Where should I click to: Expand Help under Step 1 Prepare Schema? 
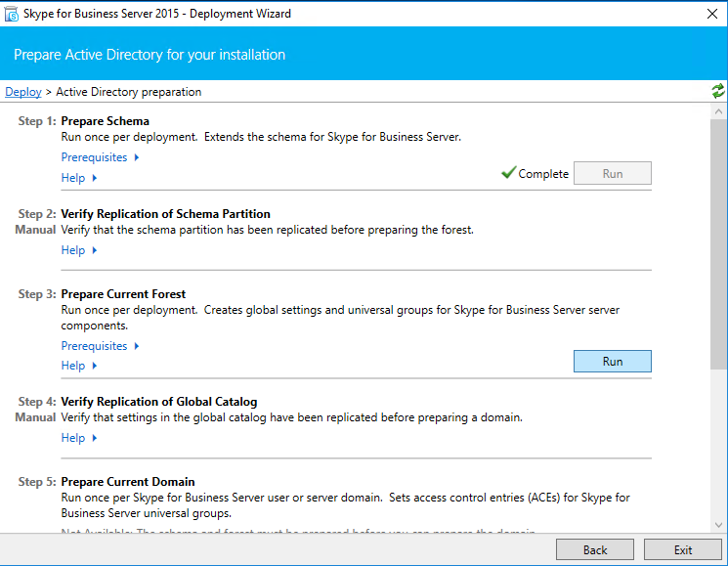(79, 178)
